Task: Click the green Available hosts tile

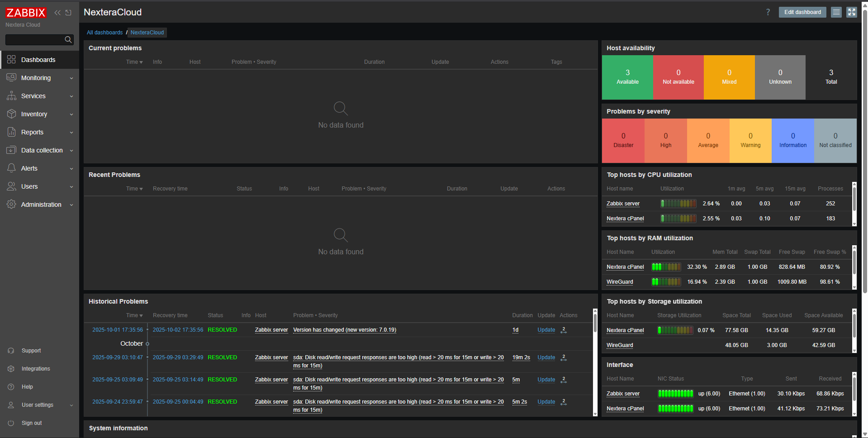Action: point(627,77)
